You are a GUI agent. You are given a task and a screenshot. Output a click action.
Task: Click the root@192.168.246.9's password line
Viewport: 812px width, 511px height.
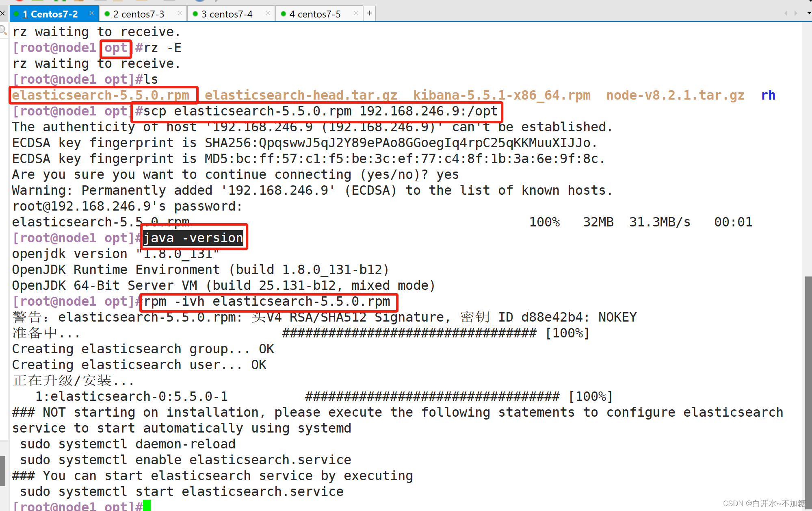click(x=127, y=206)
